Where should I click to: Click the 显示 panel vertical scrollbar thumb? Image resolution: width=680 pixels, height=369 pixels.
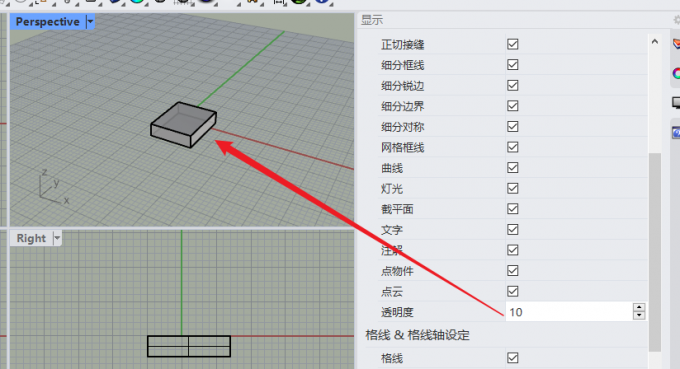tap(655, 251)
